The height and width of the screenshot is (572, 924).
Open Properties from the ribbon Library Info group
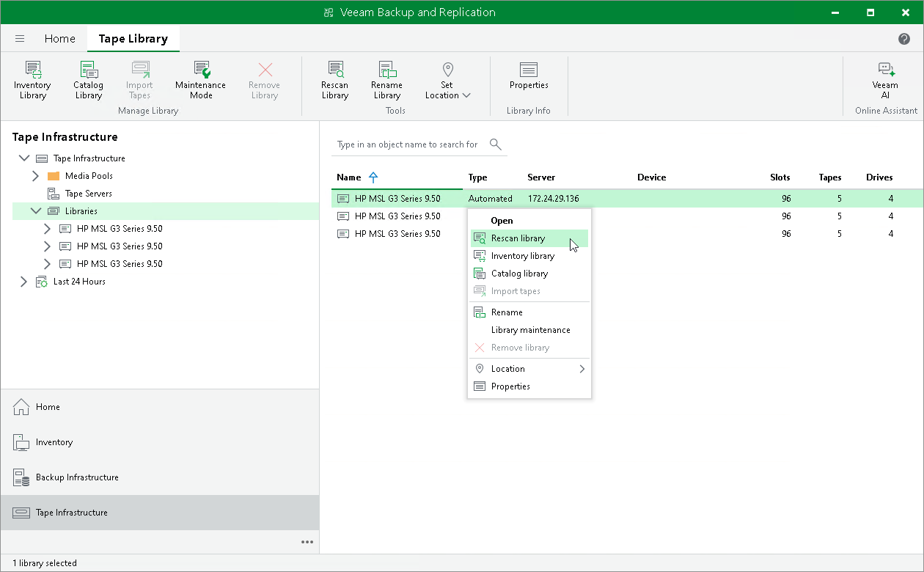(x=529, y=76)
